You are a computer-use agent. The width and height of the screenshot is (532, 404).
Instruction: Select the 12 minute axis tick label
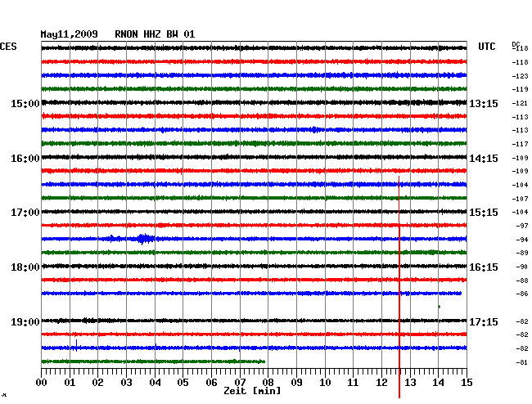(381, 382)
